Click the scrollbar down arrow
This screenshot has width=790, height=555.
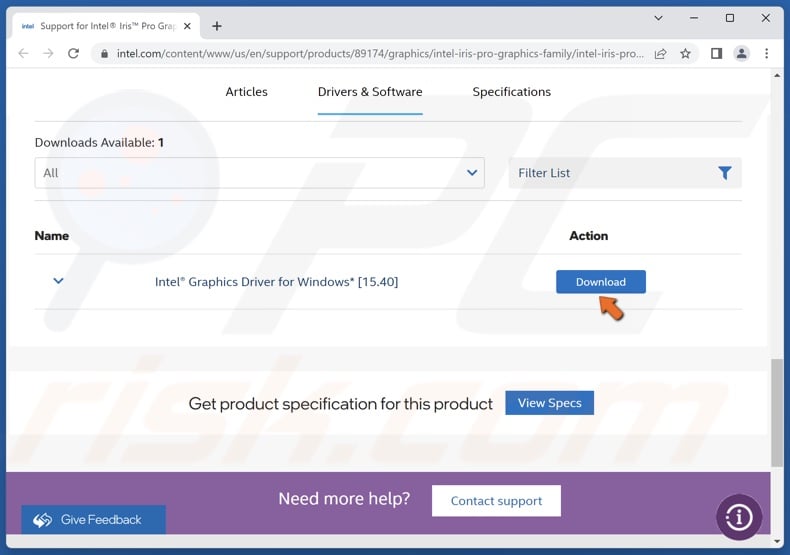[x=776, y=541]
